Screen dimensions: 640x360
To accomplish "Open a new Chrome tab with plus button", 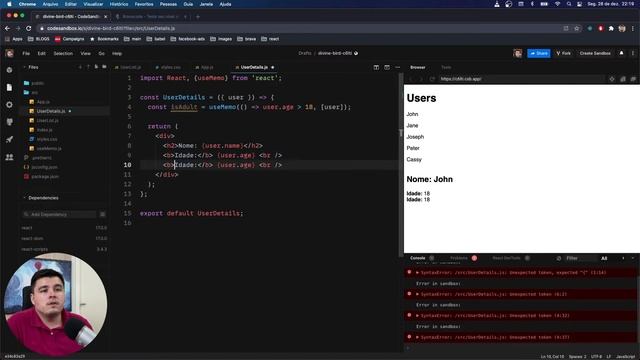I will (x=198, y=17).
